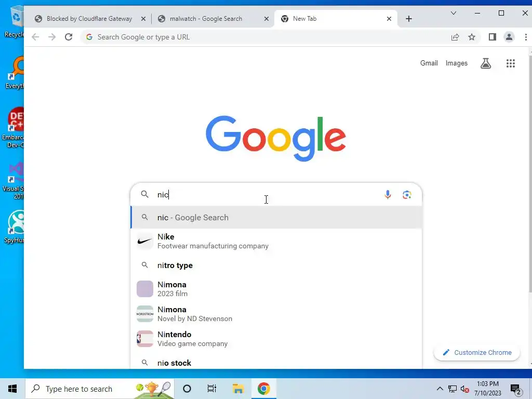Start voice search with the microphone
The image size is (532, 399).
(388, 194)
